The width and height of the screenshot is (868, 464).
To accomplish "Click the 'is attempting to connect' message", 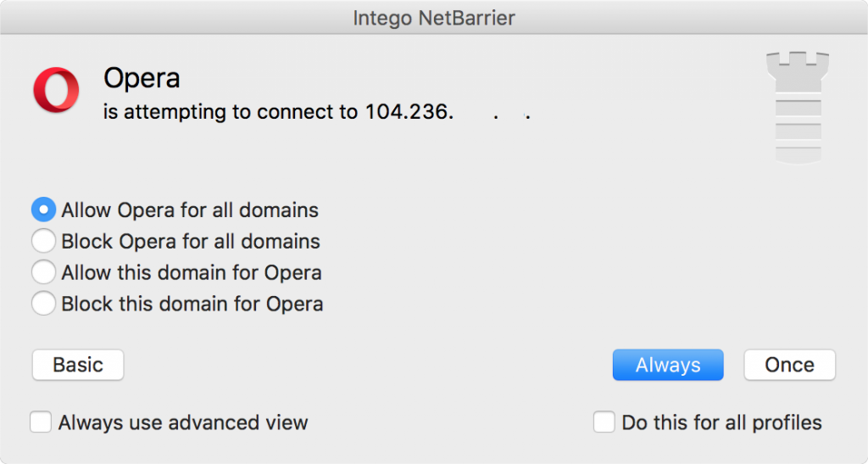I will tap(231, 113).
